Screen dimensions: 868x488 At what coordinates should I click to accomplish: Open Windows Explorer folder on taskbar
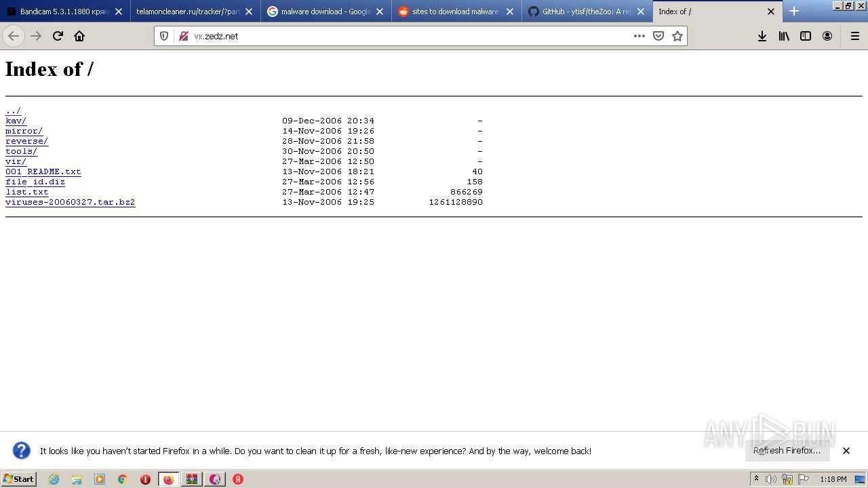click(x=77, y=479)
